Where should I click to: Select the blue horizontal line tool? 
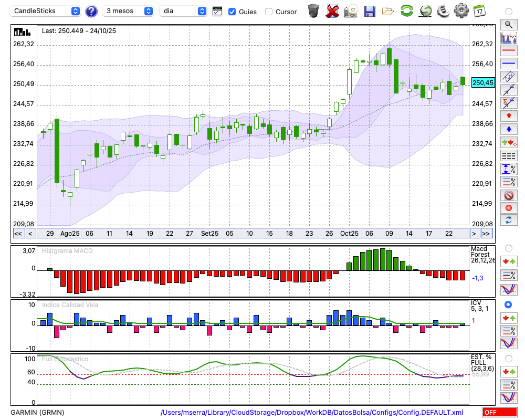pos(509,64)
